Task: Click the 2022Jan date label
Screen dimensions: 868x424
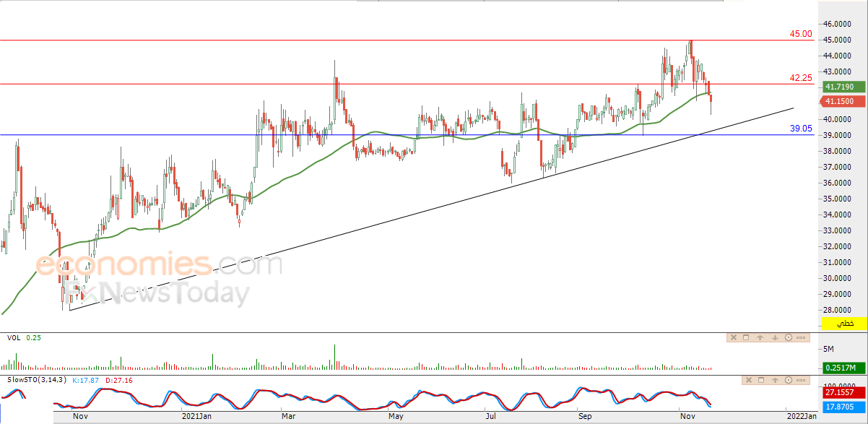Action: point(802,416)
